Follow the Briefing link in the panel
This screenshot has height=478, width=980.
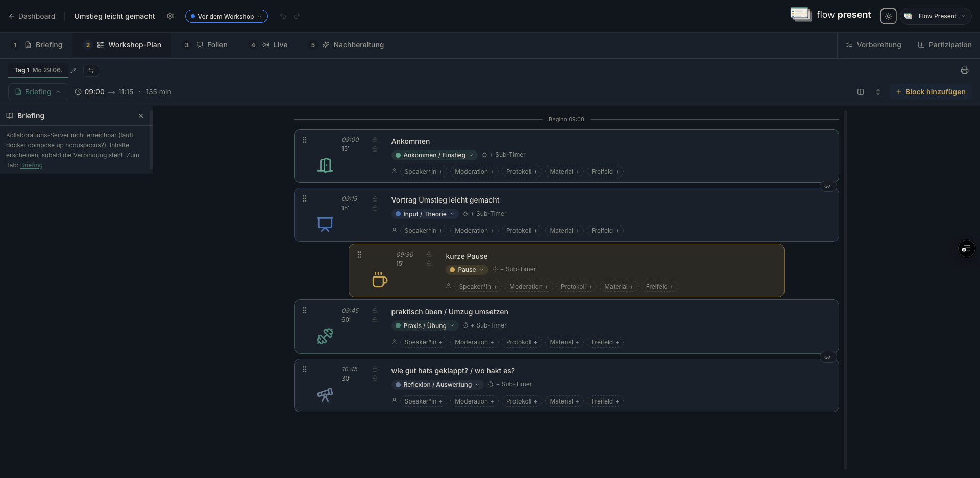(32, 165)
